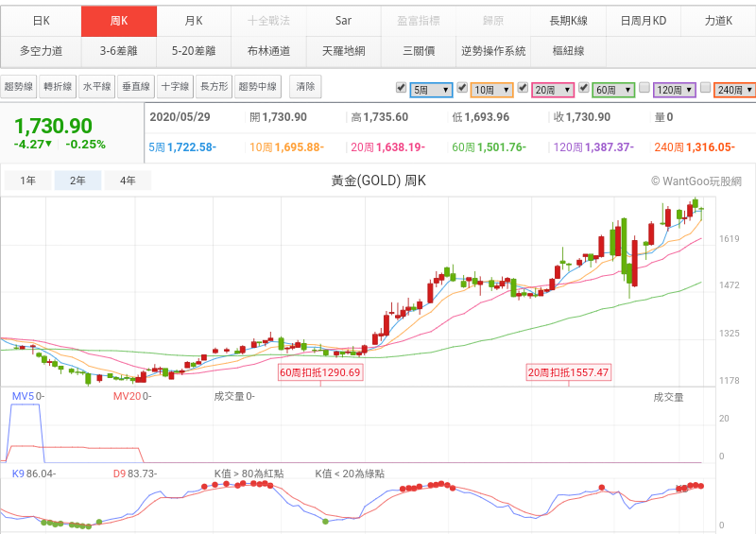Open the 布林通道 Bollinger band tab
Image resolution: width=756 pixels, height=534 pixels.
(268, 50)
